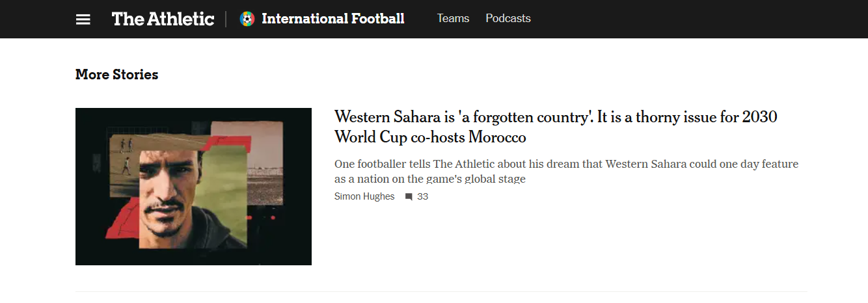The image size is (868, 303).
Task: Open the Teams menu
Action: click(453, 18)
